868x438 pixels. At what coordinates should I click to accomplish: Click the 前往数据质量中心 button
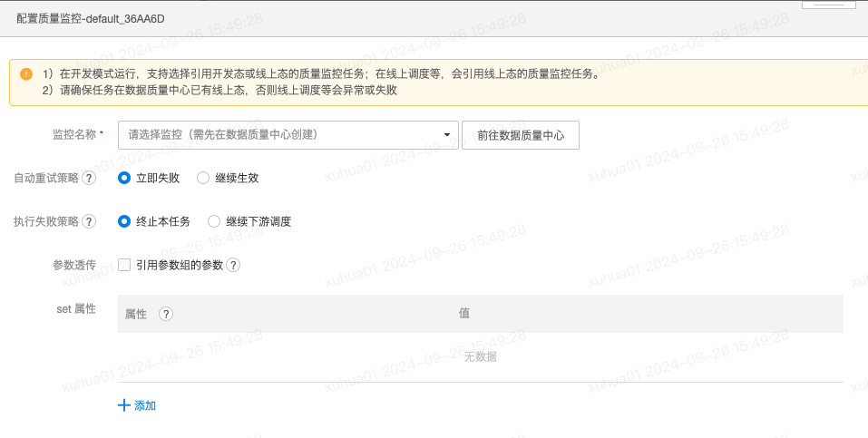click(521, 135)
